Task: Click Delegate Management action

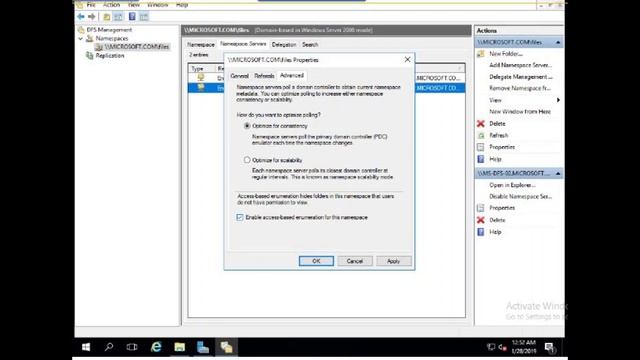Action: coord(521,77)
